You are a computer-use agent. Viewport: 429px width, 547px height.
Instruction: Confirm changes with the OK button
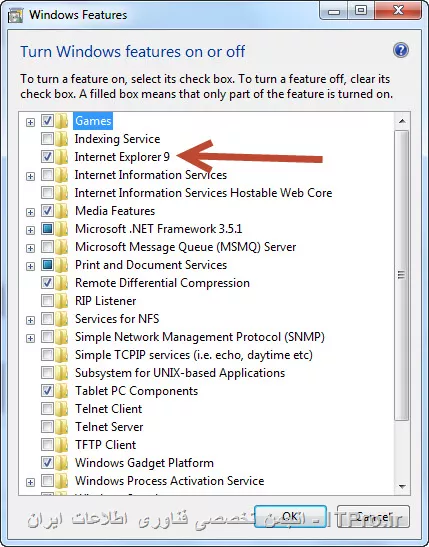pyautogui.click(x=290, y=517)
